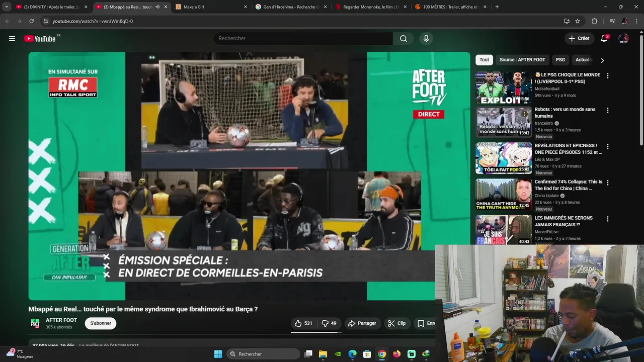Image resolution: width=644 pixels, height=362 pixels.
Task: Reload the page in Chrome
Action: [31, 21]
